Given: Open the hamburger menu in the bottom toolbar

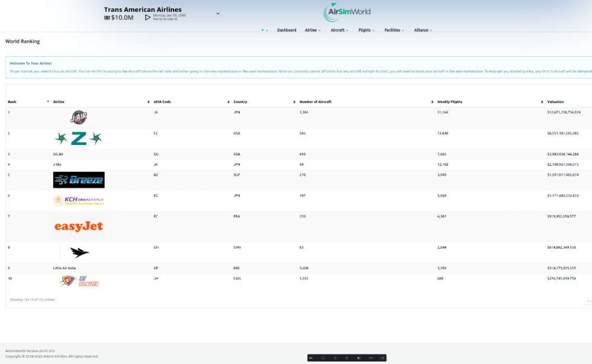Looking at the screenshot, I should [383, 357].
